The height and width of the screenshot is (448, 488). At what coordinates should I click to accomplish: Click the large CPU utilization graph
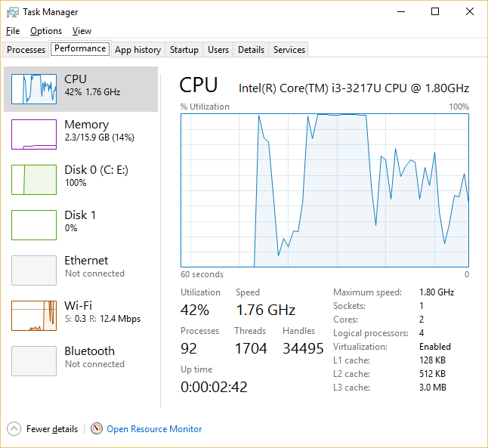pyautogui.click(x=325, y=190)
